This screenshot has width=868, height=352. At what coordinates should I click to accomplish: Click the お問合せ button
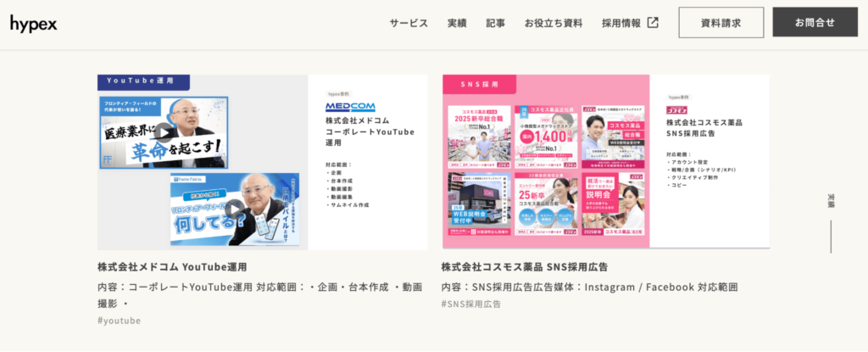tap(815, 22)
